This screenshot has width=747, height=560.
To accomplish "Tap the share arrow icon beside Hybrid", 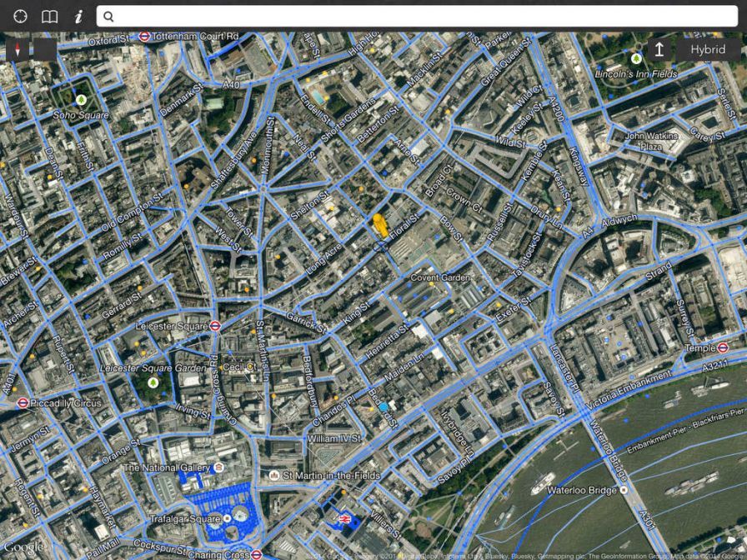I will (x=659, y=49).
